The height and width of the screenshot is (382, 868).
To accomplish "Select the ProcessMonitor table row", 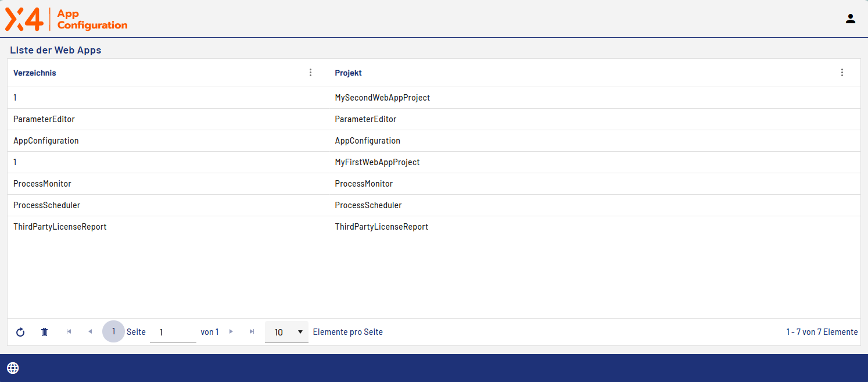I will [364, 184].
